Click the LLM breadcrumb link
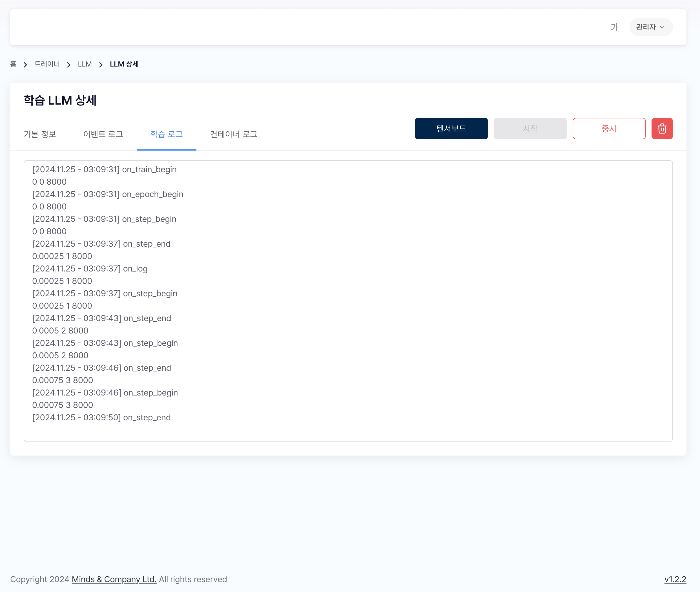 coord(85,64)
